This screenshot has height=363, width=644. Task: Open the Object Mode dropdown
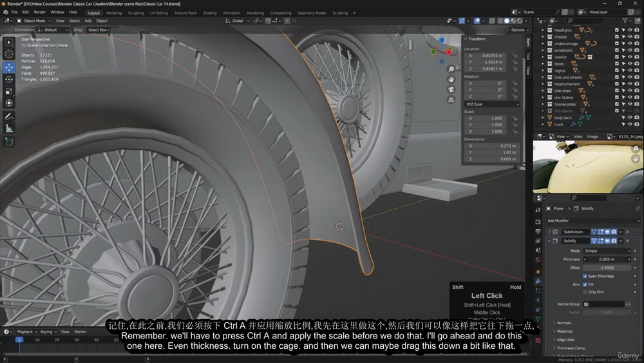click(x=33, y=21)
